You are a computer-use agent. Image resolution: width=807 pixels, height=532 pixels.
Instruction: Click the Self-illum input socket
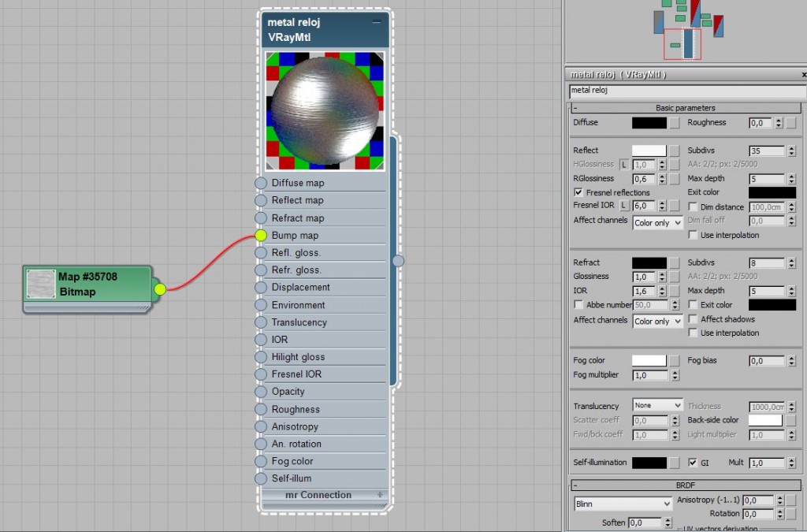[x=261, y=478]
